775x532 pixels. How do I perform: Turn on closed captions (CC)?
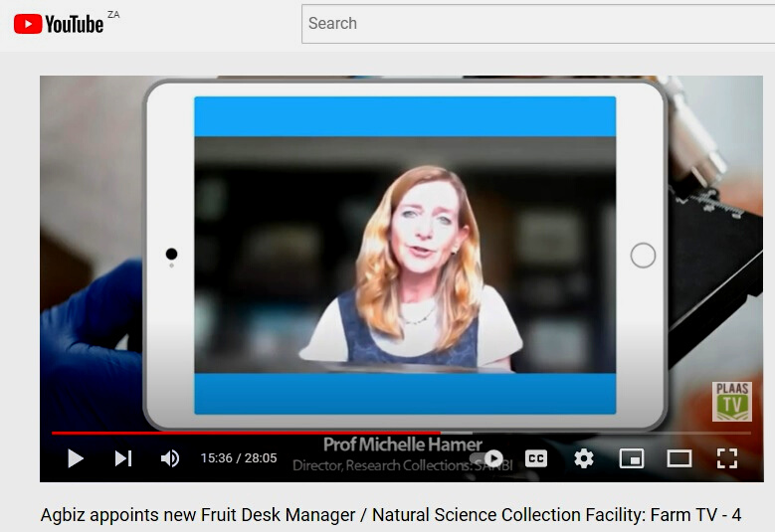536,458
